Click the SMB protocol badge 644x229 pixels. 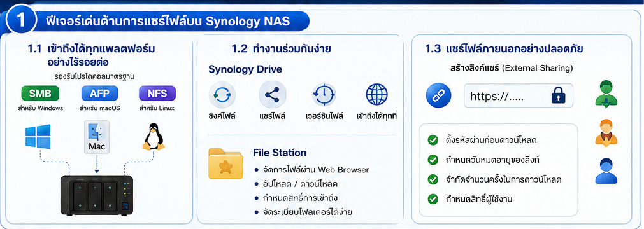tap(40, 94)
